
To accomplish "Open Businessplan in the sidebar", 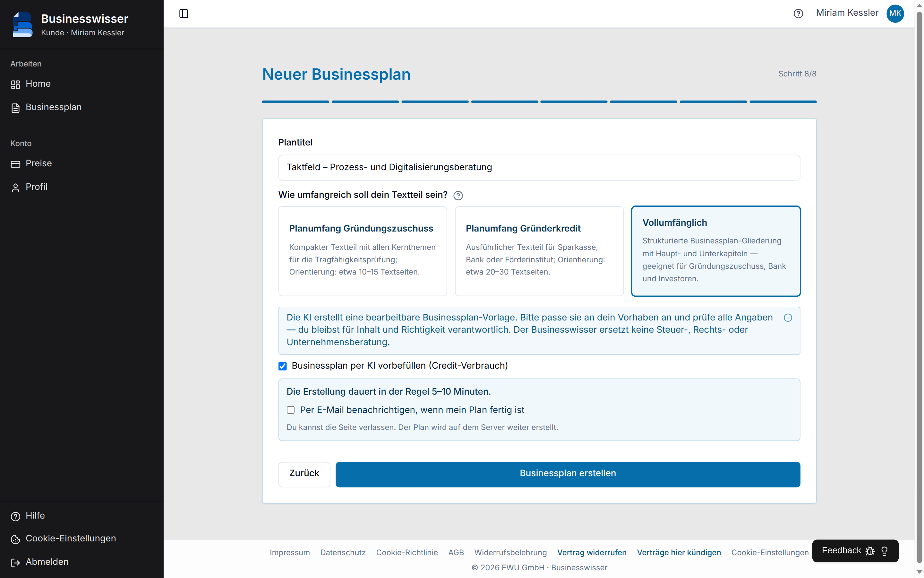I will click(82, 108).
